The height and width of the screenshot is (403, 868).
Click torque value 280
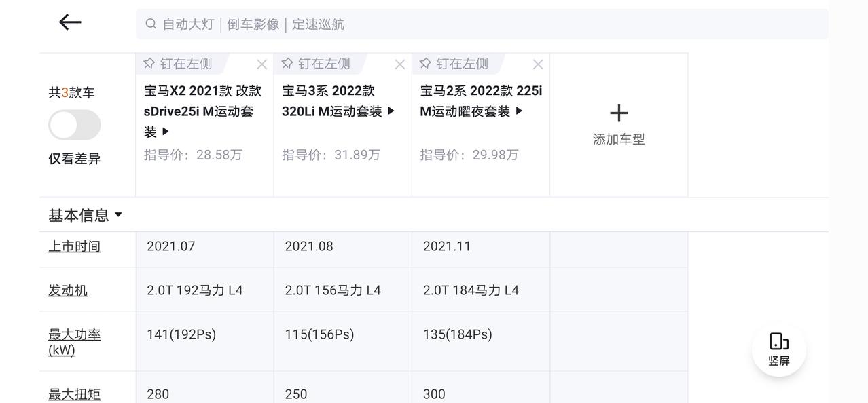pyautogui.click(x=158, y=394)
